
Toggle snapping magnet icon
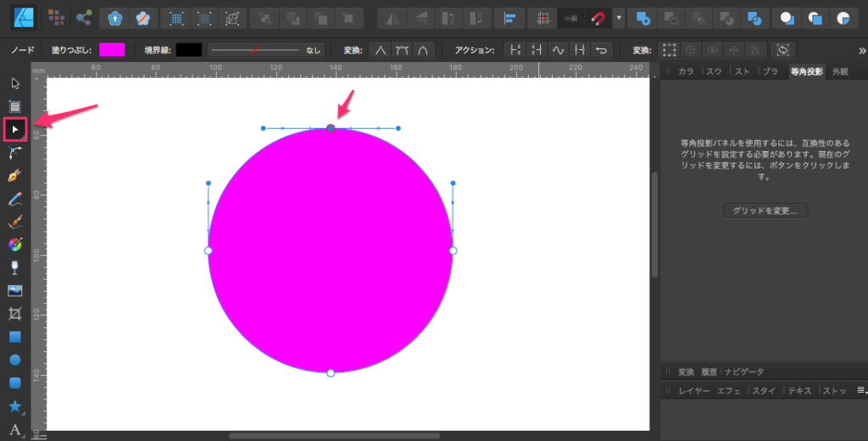(x=598, y=17)
